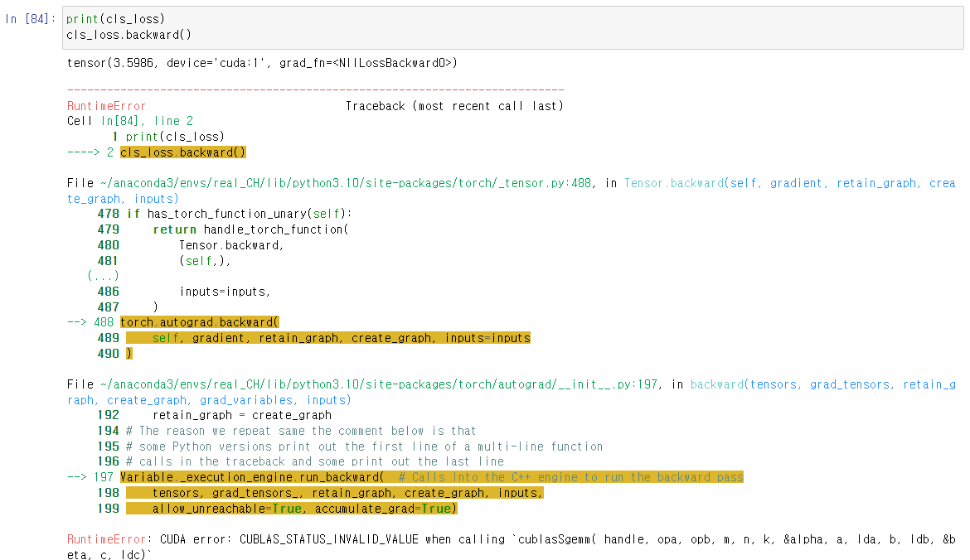Click traceback line '1 print(cls_loss)'
The height and width of the screenshot is (560, 970).
pyautogui.click(x=168, y=137)
